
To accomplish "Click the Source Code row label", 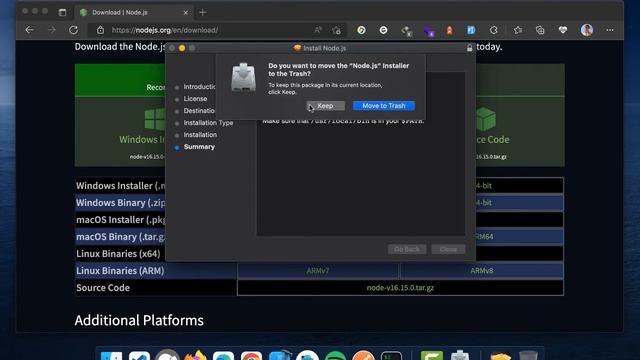I will [103, 288].
